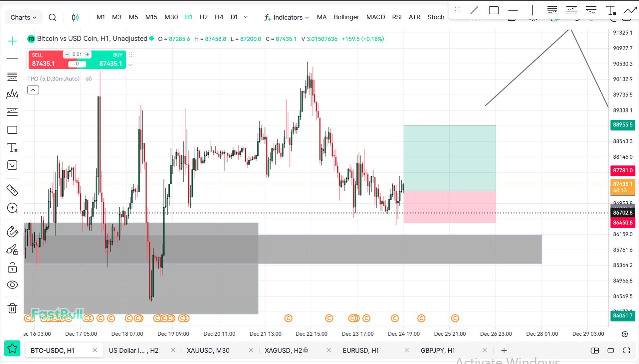Click the trash delete drawings icon

coord(12,308)
